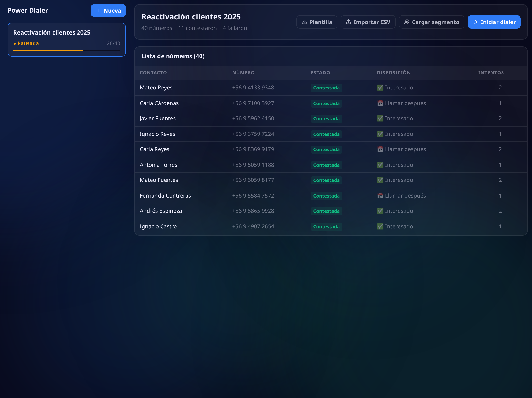Start the campaign with Iniciar dialer
Image resolution: width=532 pixels, height=398 pixels.
coord(494,22)
